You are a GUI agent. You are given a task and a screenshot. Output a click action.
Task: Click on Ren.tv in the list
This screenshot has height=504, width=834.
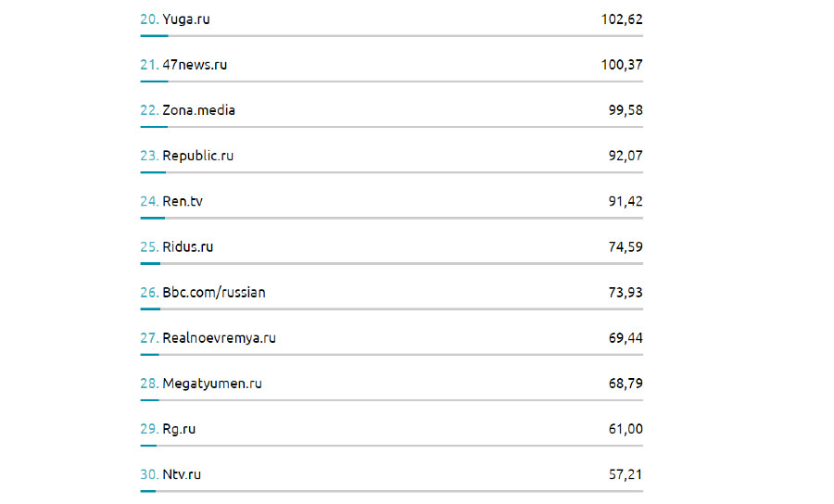coord(182,201)
